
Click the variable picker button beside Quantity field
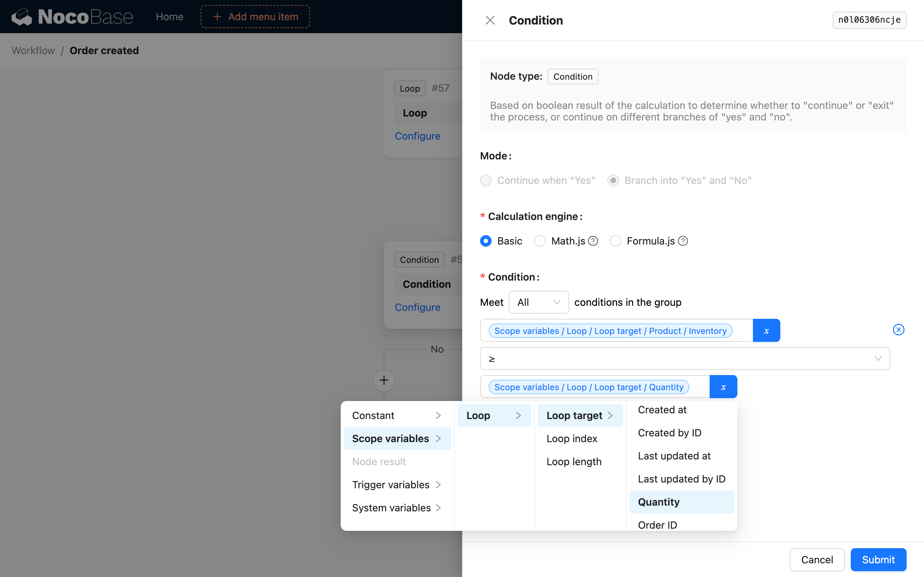click(723, 387)
